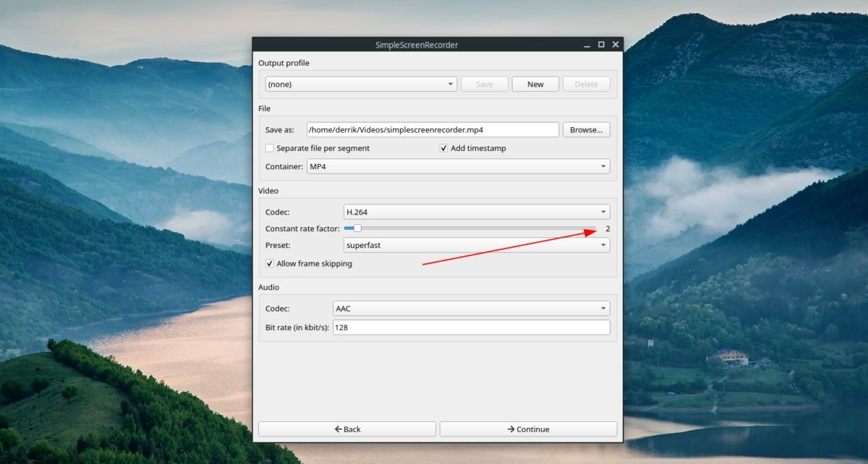Close the SimpleScreenRecorder window
The height and width of the screenshot is (464, 868).
(x=616, y=45)
